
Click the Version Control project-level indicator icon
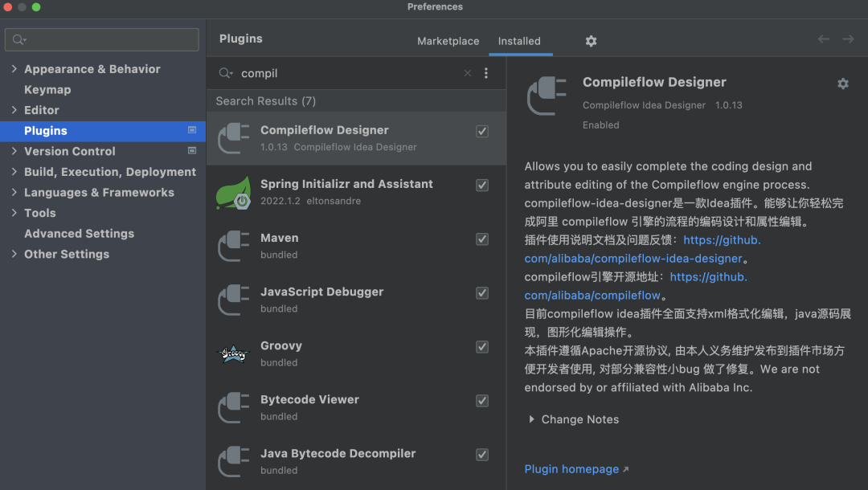pyautogui.click(x=192, y=150)
